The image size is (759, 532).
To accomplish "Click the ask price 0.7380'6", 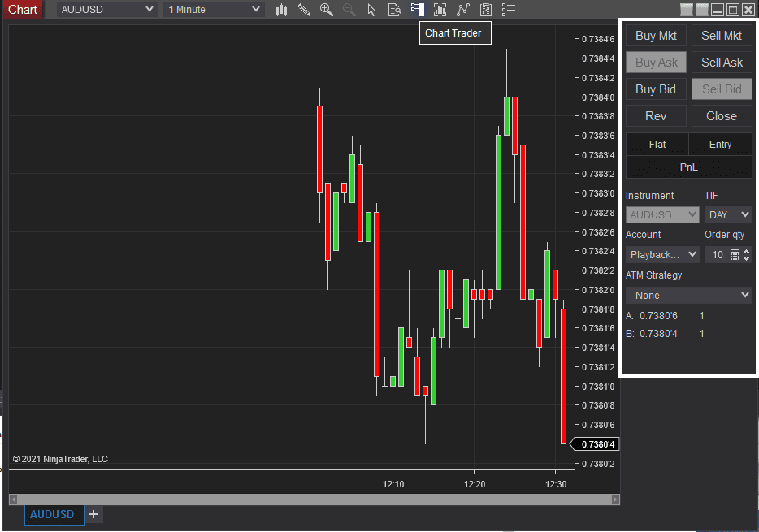I will (x=659, y=315).
